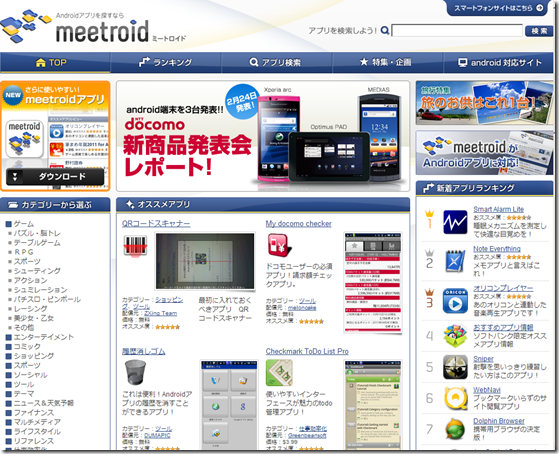
Task: Open the meetroid Androidアプリに対応 banner
Action: coord(484,153)
